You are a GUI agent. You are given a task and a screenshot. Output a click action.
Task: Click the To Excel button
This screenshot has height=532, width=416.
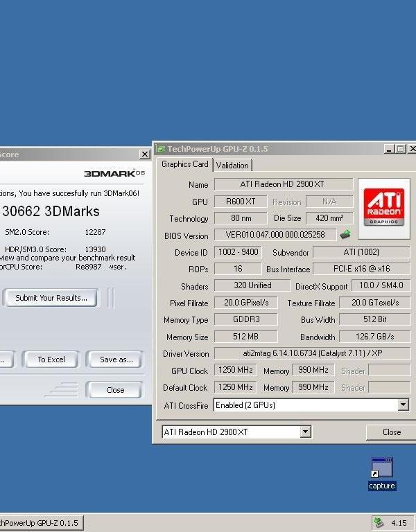(x=51, y=360)
